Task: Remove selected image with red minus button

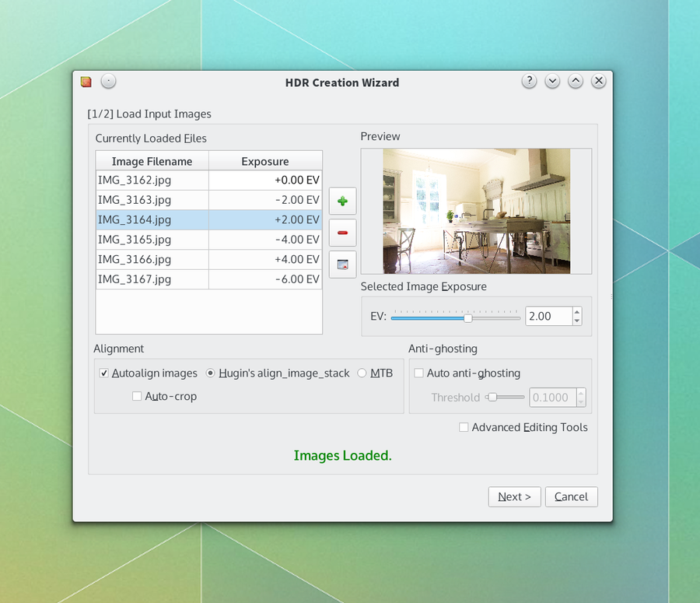Action: tap(342, 233)
